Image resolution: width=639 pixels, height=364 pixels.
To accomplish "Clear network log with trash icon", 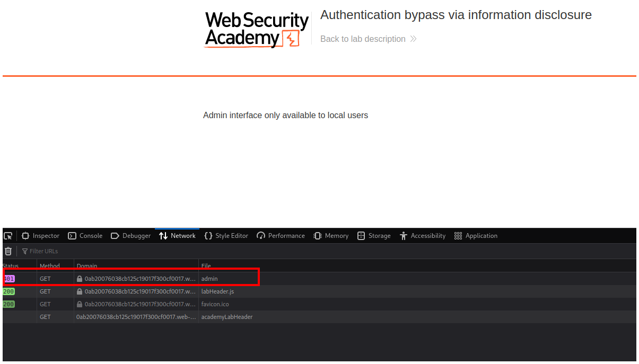I will [8, 251].
